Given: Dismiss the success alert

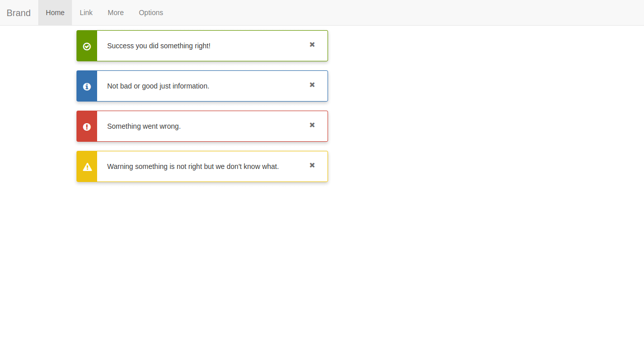Looking at the screenshot, I should (x=312, y=45).
